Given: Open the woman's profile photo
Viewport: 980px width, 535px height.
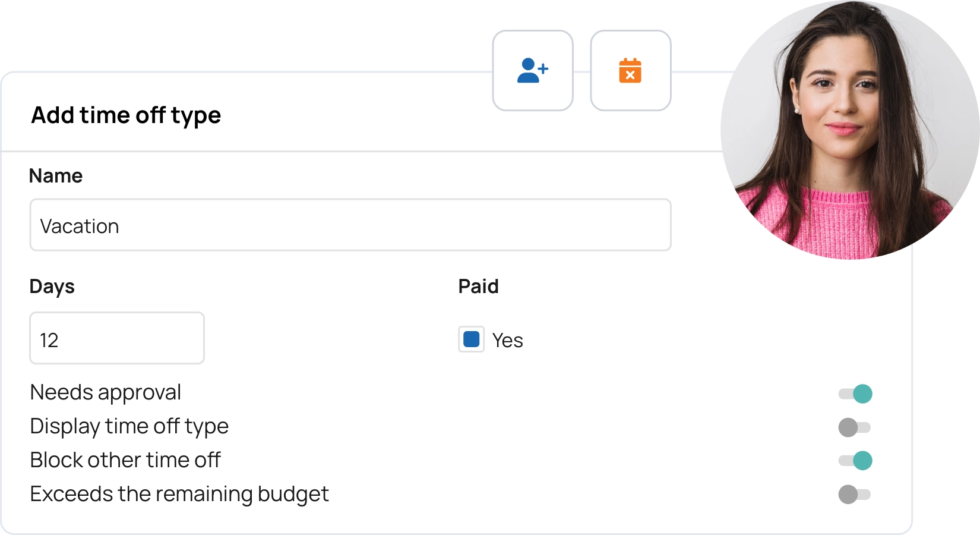Looking at the screenshot, I should click(849, 131).
